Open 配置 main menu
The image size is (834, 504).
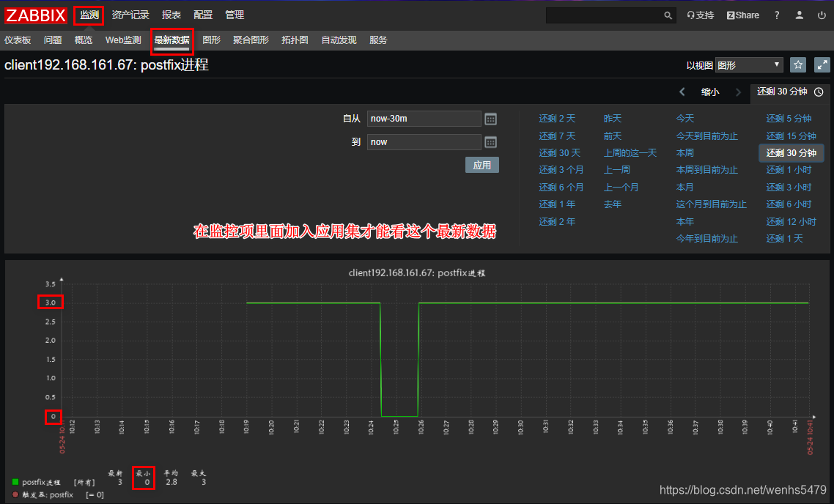203,15
